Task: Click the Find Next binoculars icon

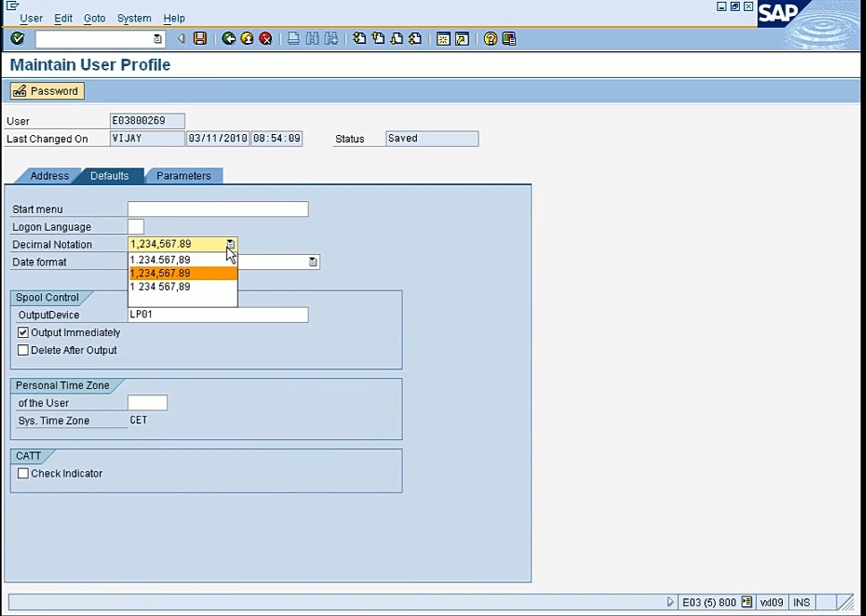Action: (x=331, y=38)
